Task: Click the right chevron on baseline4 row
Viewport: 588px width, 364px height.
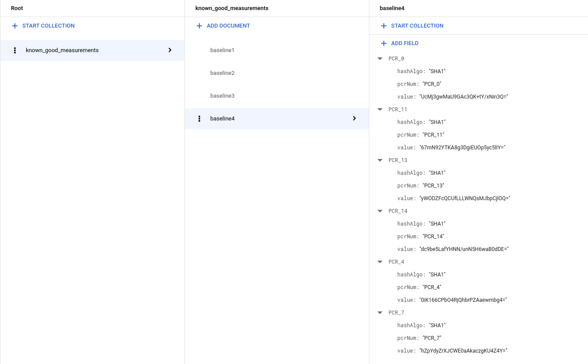Action: 354,119
